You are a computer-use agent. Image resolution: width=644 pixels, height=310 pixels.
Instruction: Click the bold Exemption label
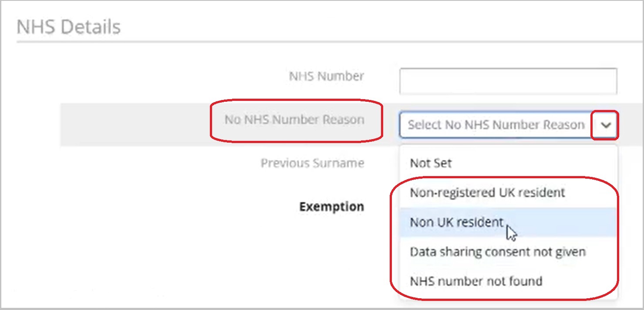click(331, 207)
